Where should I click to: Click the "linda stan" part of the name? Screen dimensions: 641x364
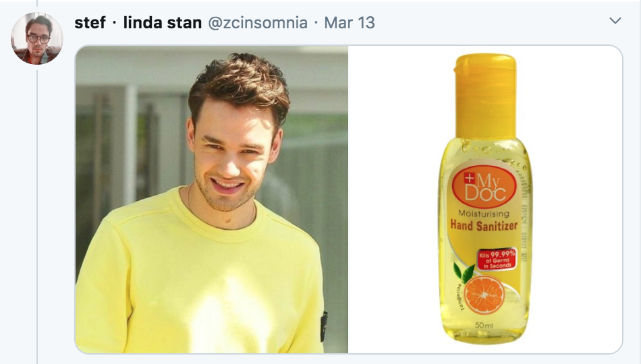[163, 22]
